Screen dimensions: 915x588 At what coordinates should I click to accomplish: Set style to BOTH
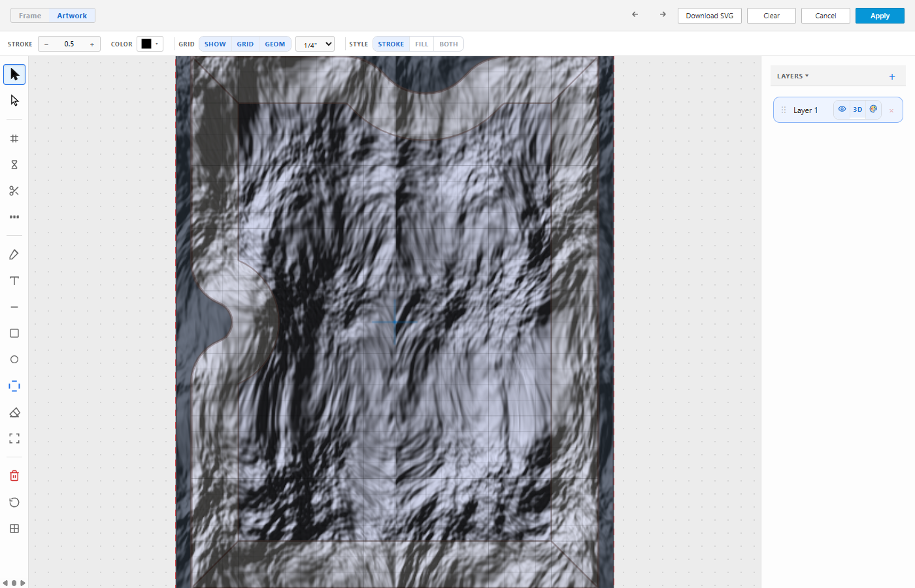click(x=448, y=44)
